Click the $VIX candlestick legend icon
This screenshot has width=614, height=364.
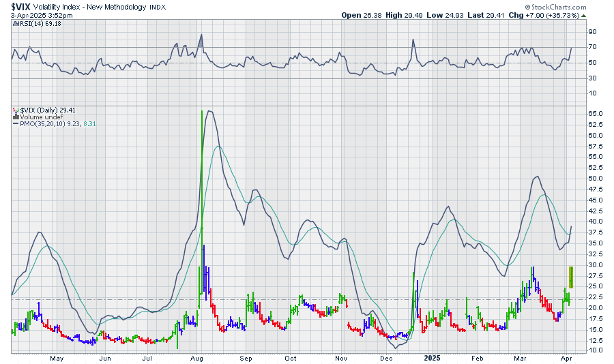[15, 110]
